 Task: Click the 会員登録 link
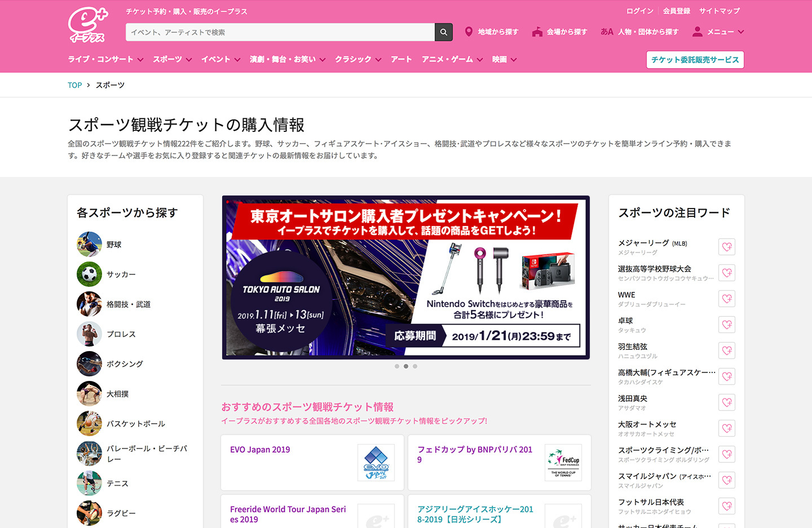pyautogui.click(x=677, y=11)
